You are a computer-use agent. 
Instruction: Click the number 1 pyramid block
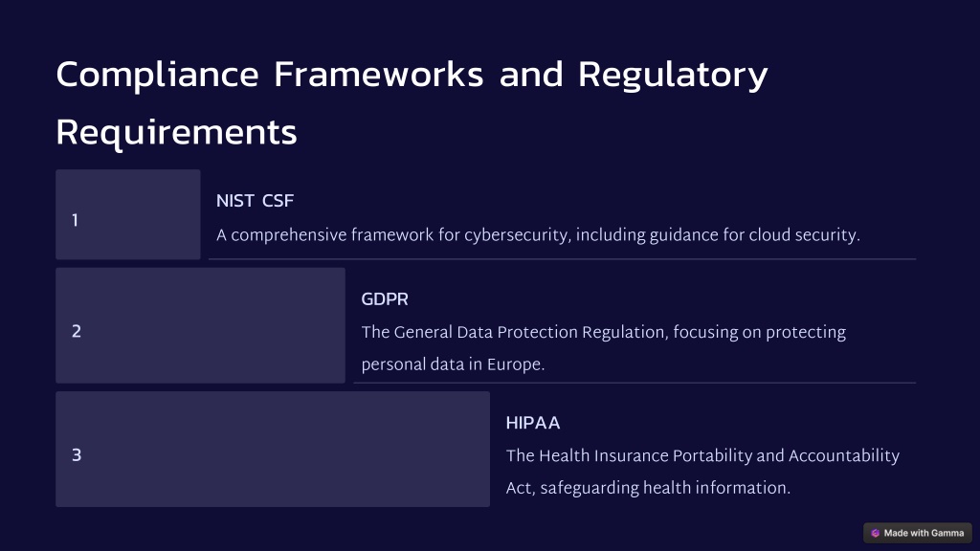(x=128, y=214)
